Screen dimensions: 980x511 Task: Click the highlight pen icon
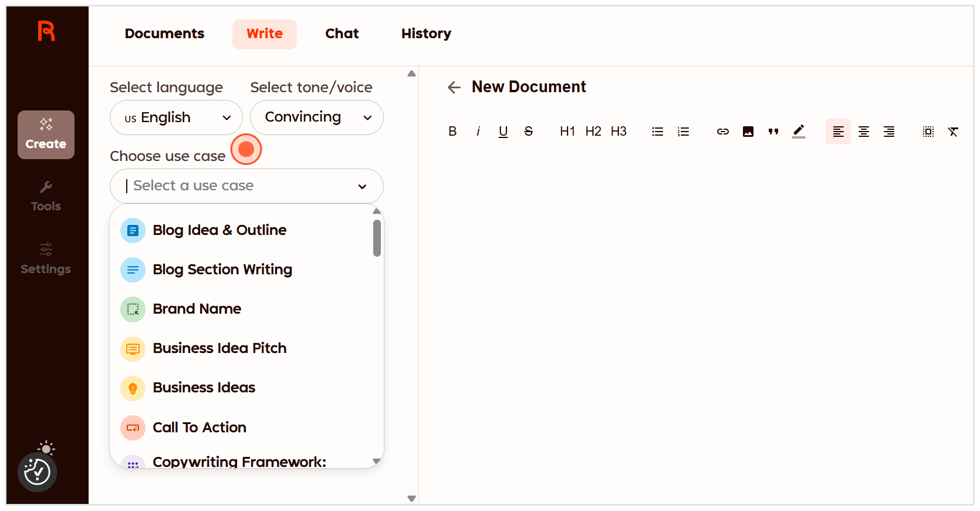(799, 132)
